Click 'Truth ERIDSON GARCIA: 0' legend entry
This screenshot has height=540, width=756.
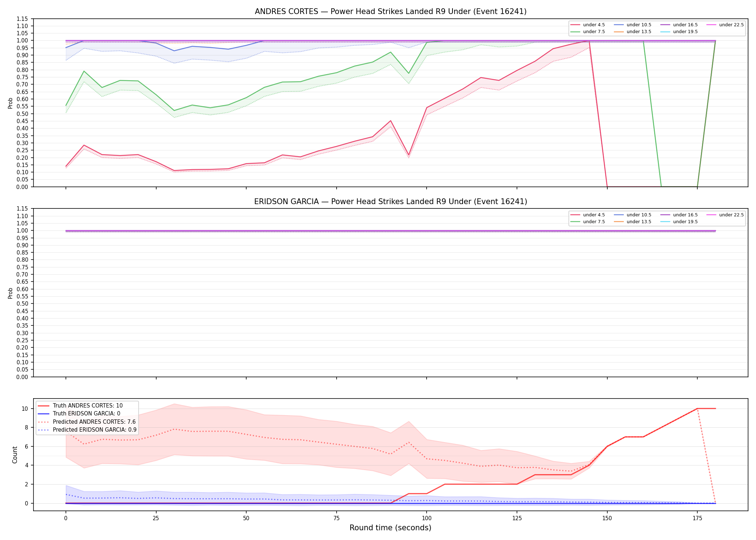(x=79, y=414)
